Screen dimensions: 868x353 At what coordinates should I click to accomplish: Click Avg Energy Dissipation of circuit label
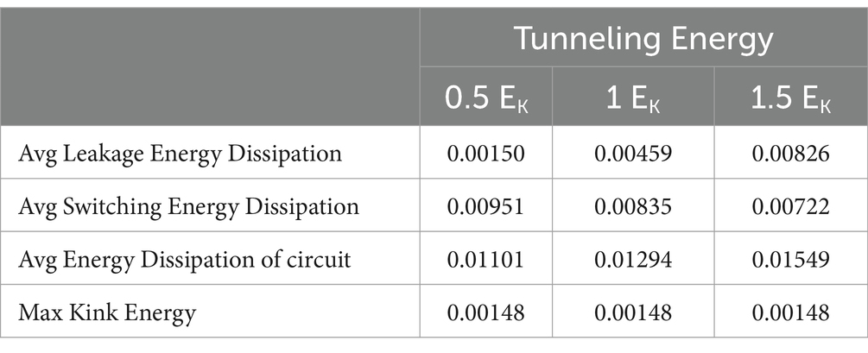click(184, 259)
